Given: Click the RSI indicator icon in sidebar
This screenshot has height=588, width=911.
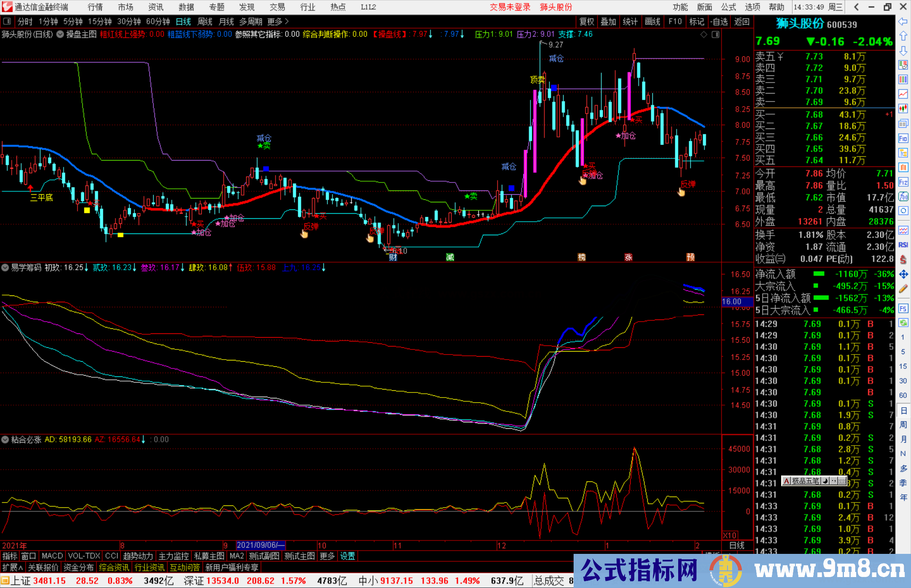Looking at the screenshot, I should [x=903, y=245].
